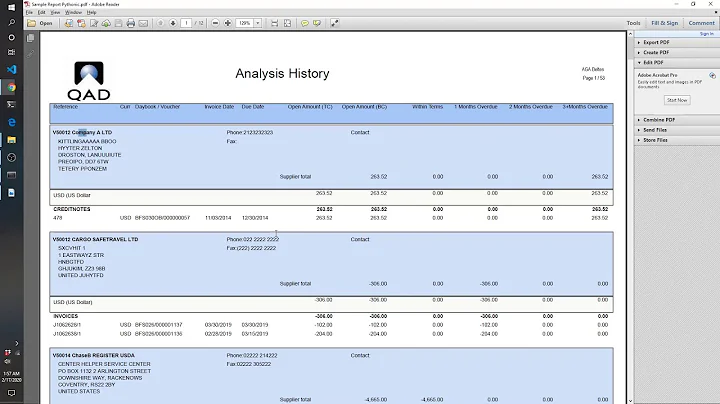The height and width of the screenshot is (404, 720).
Task: Click the Create PDF online toolbar icon
Action: pos(81,23)
